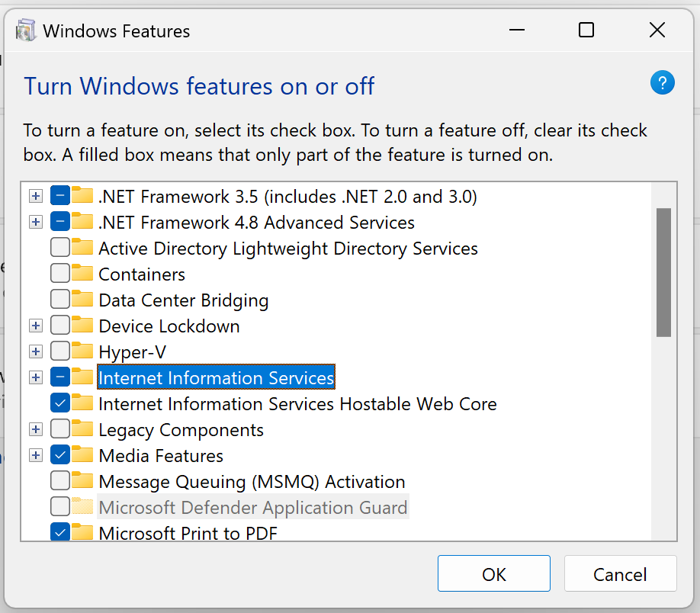The height and width of the screenshot is (613, 700).
Task: Select the Media Features tree item
Action: 160,455
